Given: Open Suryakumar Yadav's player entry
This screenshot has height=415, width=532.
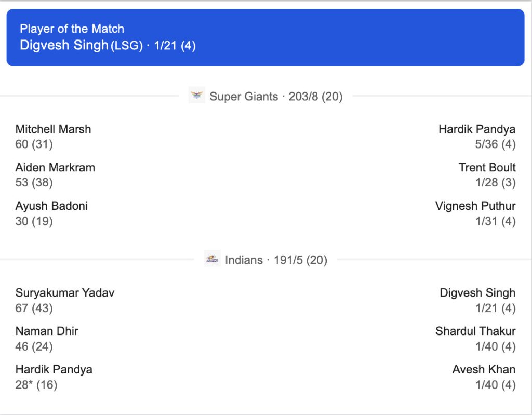Looking at the screenshot, I should (65, 293).
